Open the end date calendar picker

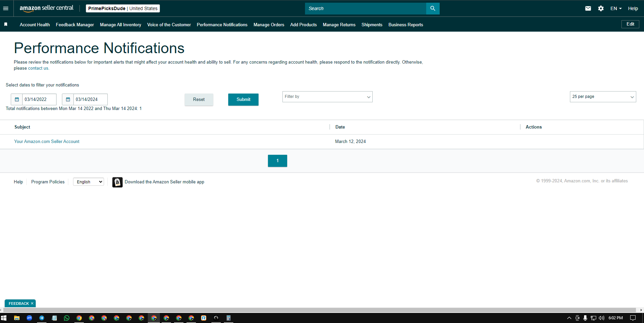coord(68,99)
